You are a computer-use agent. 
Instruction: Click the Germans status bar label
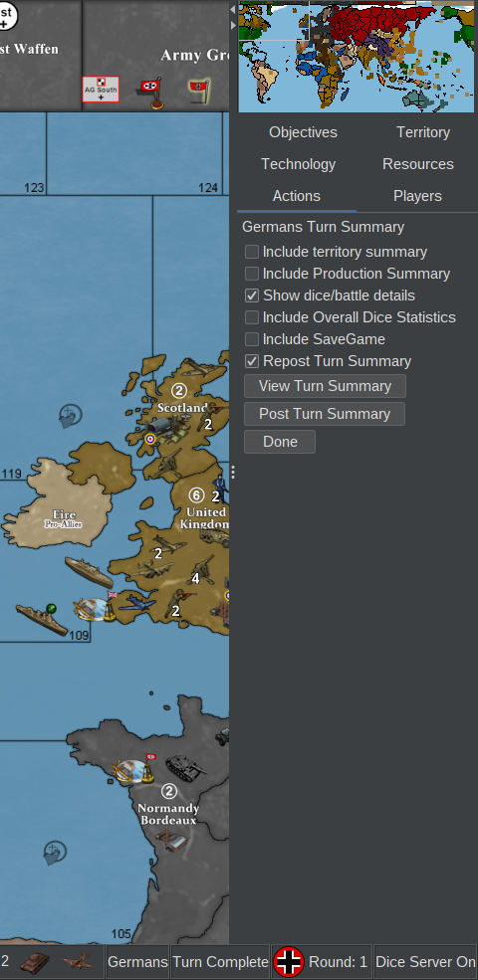click(x=137, y=962)
